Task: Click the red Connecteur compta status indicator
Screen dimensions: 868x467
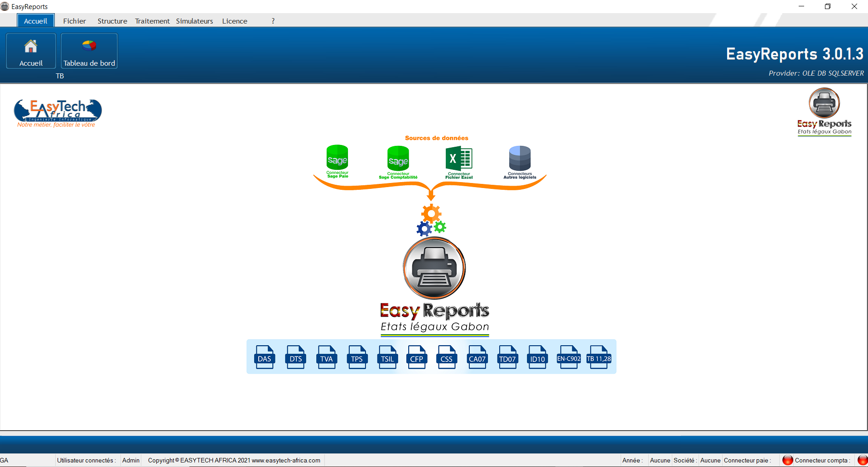Action: tap(863, 460)
